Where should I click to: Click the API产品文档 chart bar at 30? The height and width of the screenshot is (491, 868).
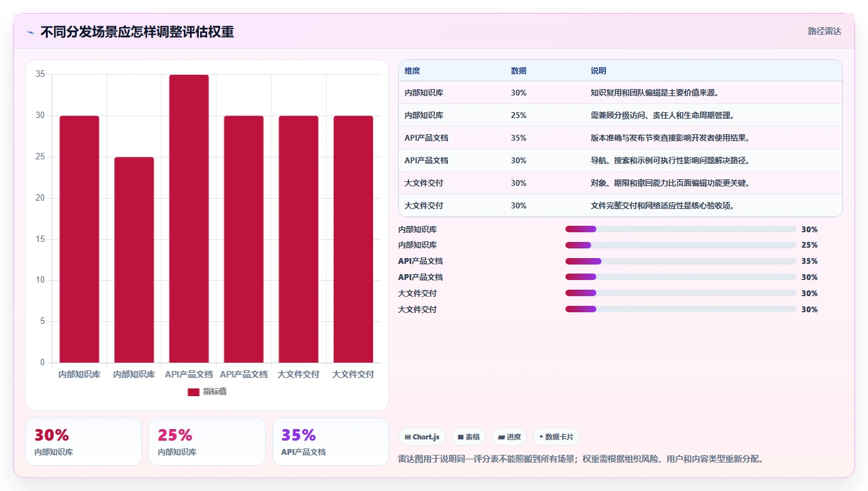click(244, 239)
